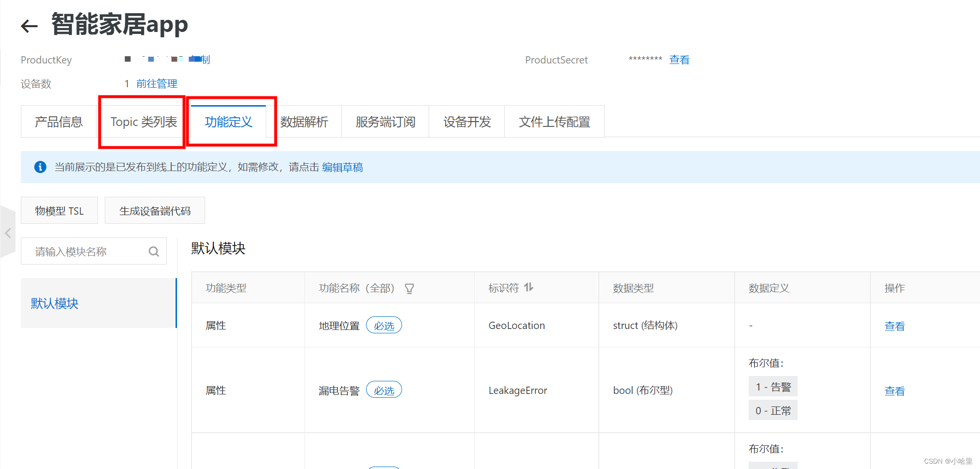The width and height of the screenshot is (980, 469).
Task: Click the 默认模块 section heading
Action: 218,249
